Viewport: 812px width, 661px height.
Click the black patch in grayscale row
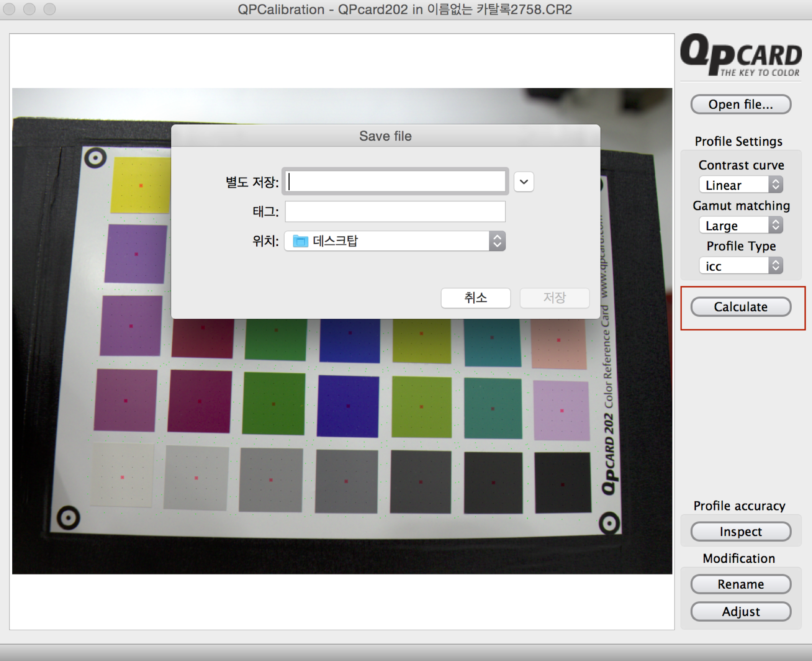click(x=562, y=483)
